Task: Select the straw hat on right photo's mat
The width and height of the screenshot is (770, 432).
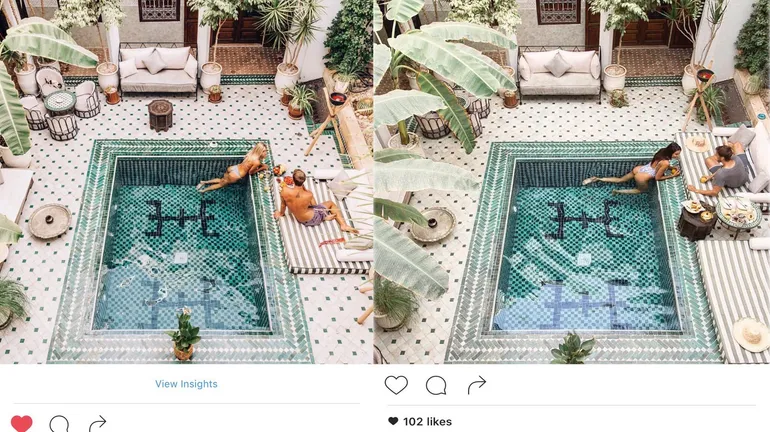Action: point(751,335)
